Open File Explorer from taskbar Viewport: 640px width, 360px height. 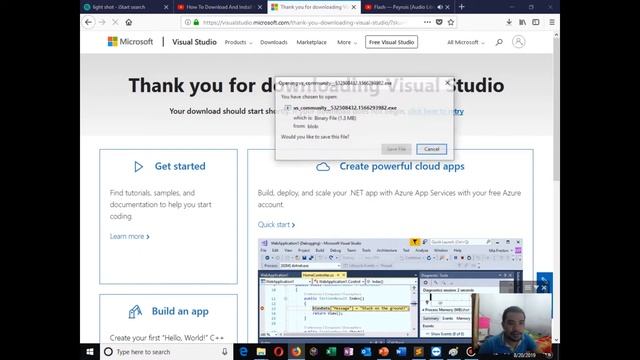(261, 351)
